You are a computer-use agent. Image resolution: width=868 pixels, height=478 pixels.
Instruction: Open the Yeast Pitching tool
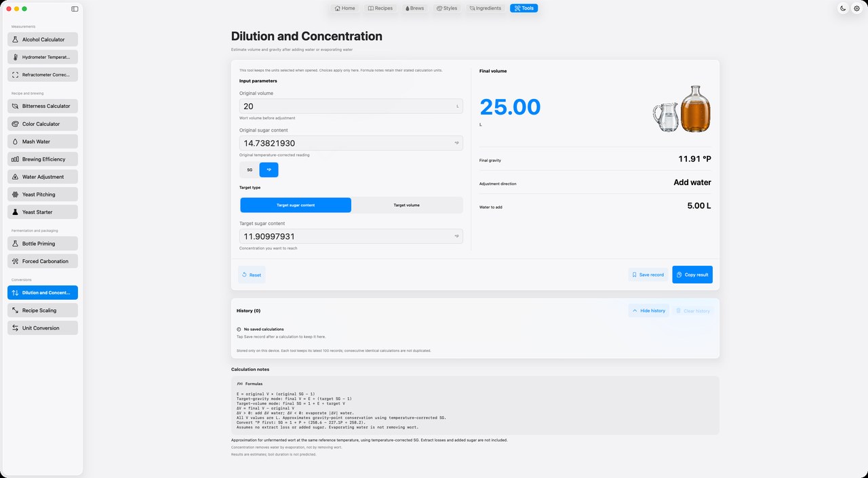point(43,195)
